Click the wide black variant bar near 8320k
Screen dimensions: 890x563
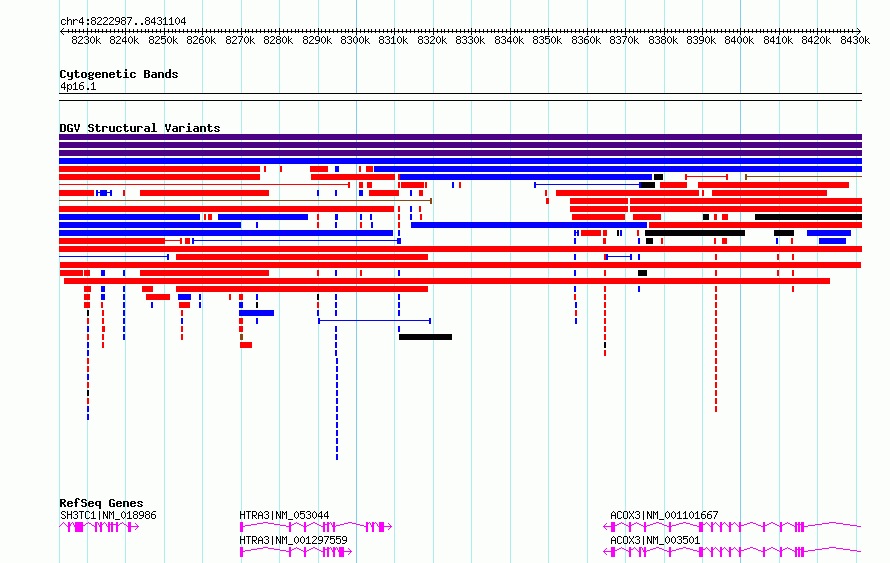426,337
